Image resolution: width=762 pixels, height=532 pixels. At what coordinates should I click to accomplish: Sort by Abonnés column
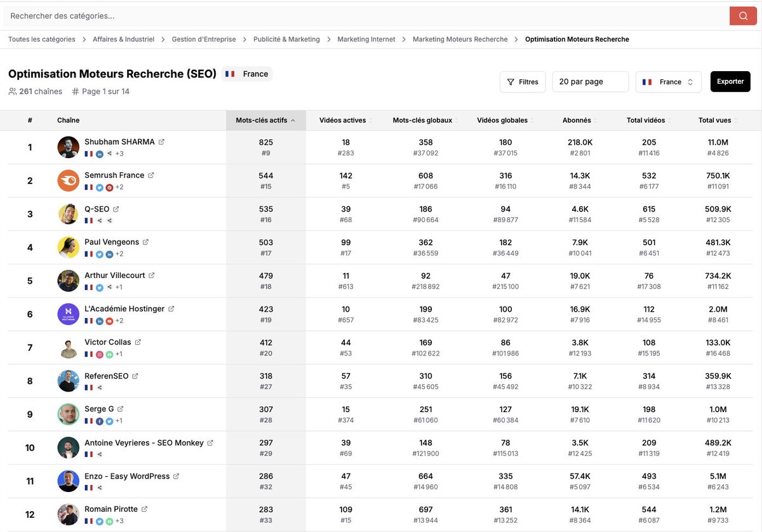(579, 121)
